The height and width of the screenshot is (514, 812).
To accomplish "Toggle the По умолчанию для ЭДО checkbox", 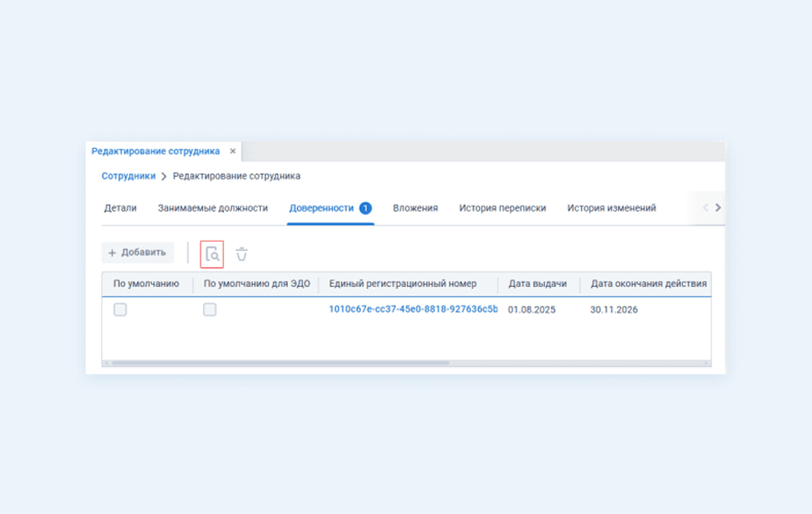I will pos(209,309).
